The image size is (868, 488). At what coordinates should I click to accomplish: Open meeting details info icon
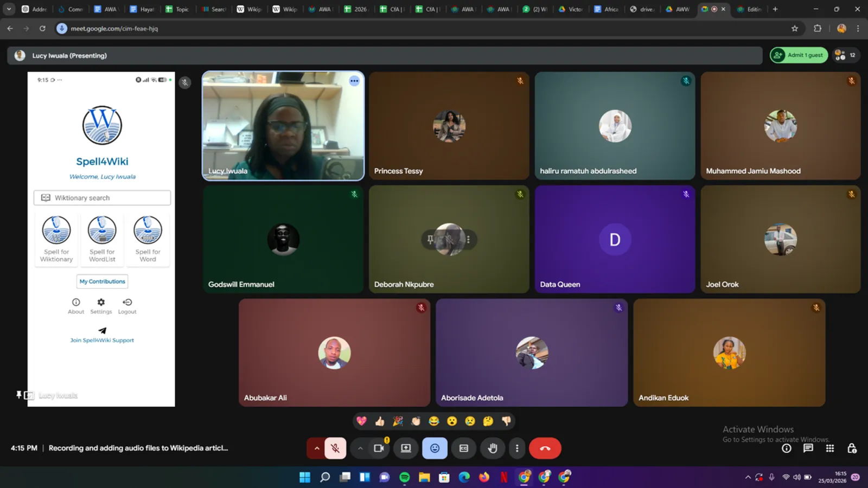787,448
